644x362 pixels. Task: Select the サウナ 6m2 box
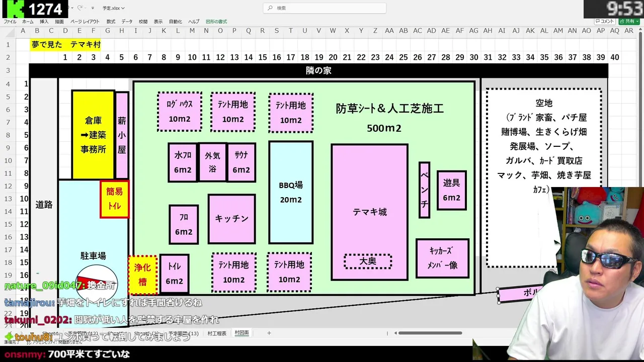pyautogui.click(x=241, y=162)
